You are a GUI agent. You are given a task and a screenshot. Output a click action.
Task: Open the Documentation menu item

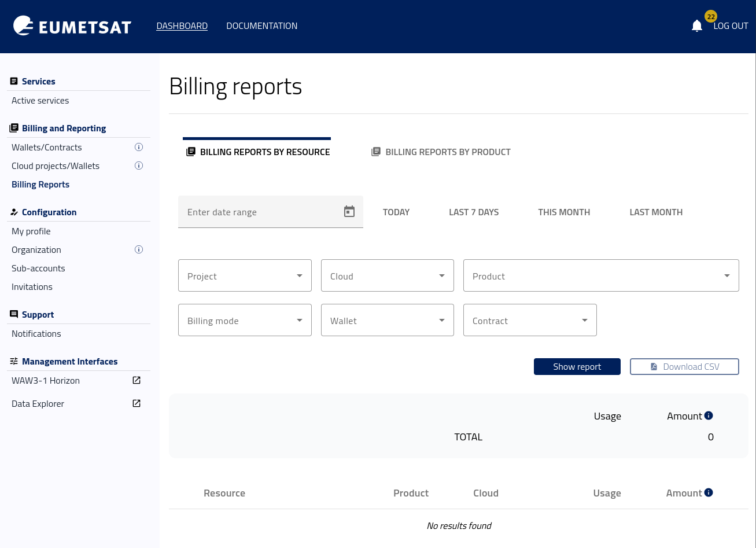(261, 26)
